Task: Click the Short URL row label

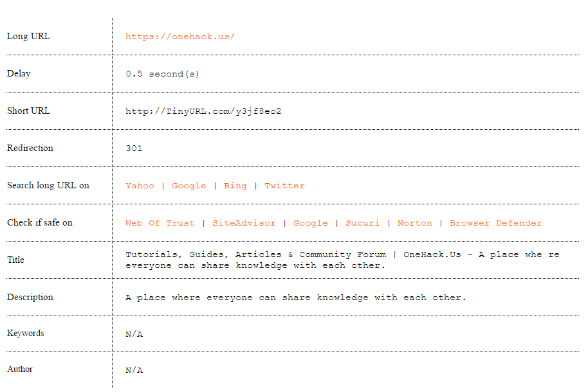Action: pyautogui.click(x=28, y=111)
